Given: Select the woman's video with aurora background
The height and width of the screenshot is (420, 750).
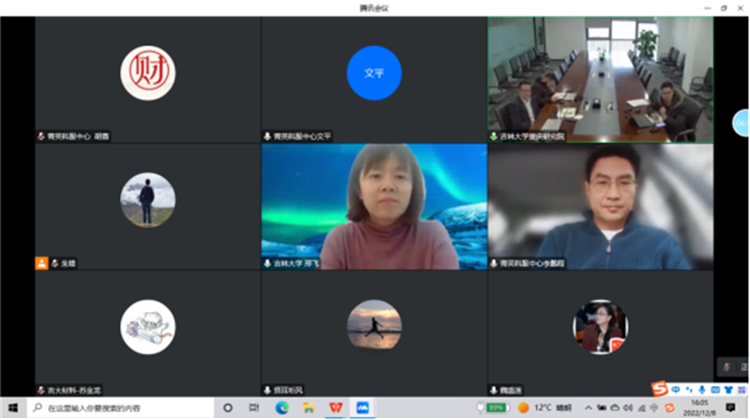Looking at the screenshot, I should click(374, 207).
